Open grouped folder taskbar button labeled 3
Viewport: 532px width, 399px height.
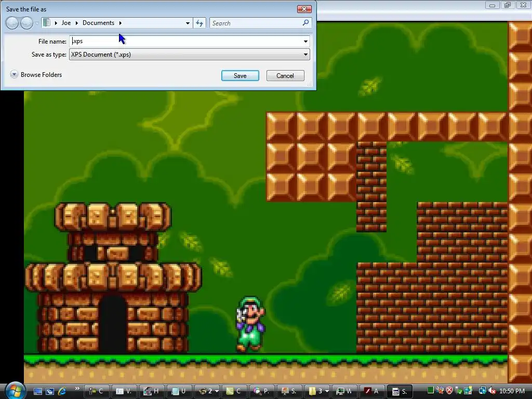(317, 391)
